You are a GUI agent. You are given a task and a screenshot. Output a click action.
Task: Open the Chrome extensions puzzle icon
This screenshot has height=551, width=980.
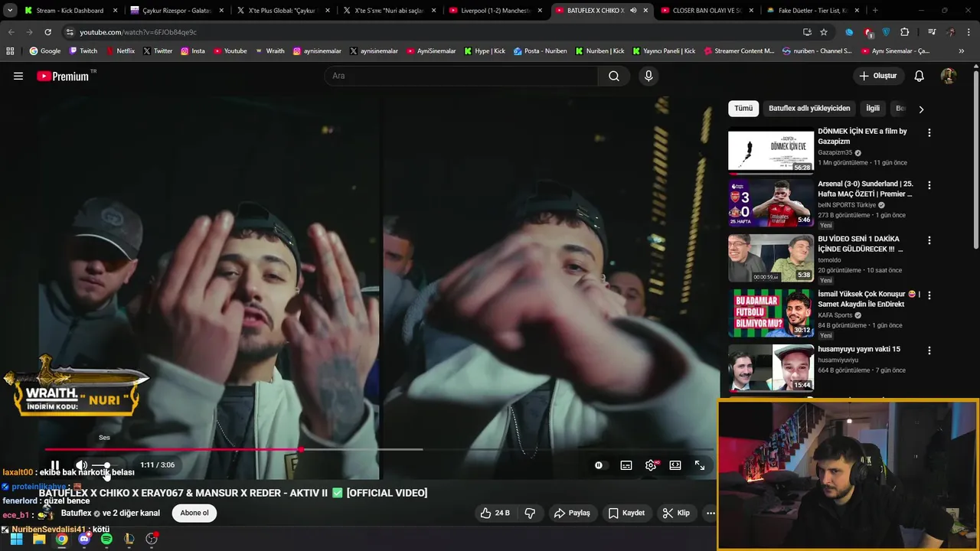(904, 32)
